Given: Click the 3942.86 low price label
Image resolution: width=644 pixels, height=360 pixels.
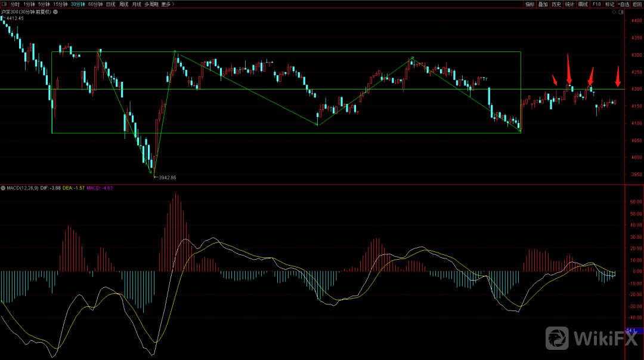Looking at the screenshot, I should pyautogui.click(x=166, y=178).
